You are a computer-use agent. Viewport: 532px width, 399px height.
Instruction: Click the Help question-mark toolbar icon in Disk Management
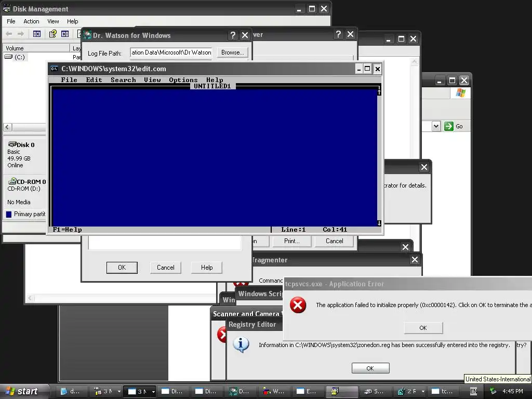click(52, 34)
